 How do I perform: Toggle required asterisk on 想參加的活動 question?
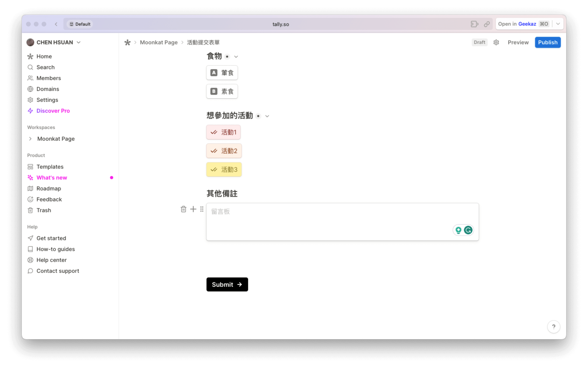[x=258, y=116]
